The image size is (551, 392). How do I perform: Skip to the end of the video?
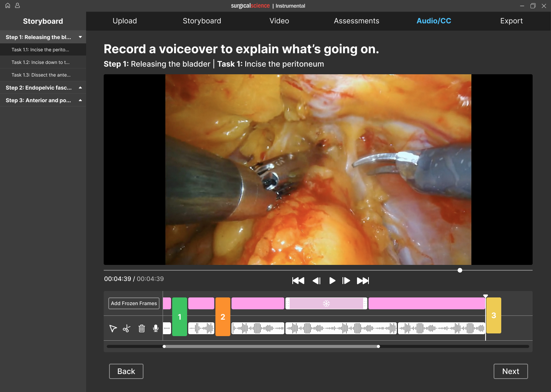point(363,281)
